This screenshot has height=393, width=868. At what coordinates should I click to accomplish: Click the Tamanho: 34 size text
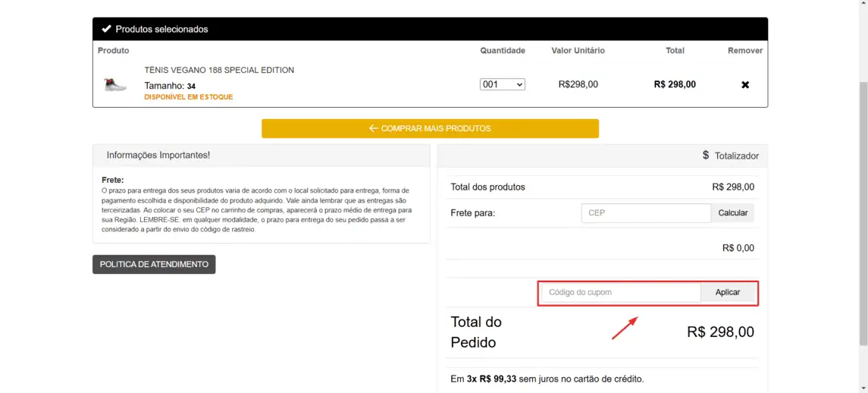(x=170, y=86)
